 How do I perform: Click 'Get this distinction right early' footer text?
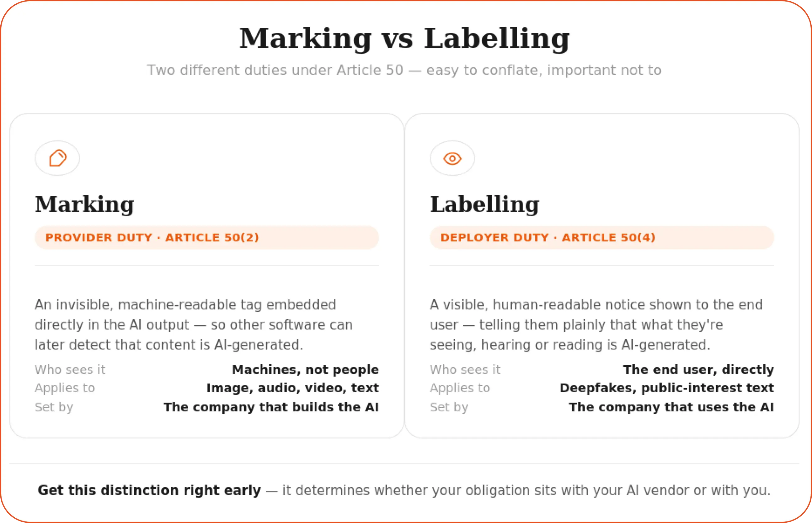pos(149,490)
